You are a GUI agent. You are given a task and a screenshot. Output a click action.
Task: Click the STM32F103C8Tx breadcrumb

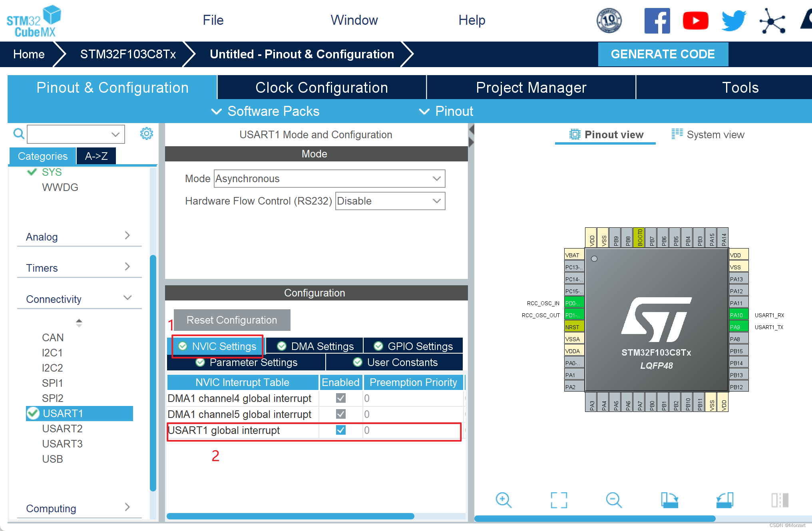128,54
